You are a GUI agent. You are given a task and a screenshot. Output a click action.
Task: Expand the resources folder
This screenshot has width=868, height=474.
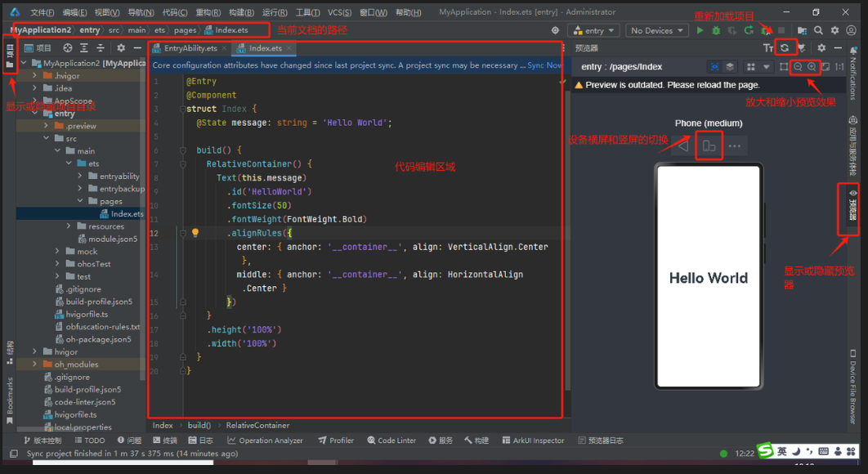coord(69,226)
